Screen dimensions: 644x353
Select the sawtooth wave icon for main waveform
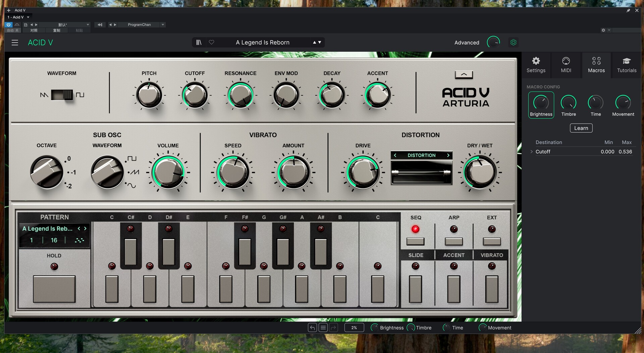coord(44,95)
